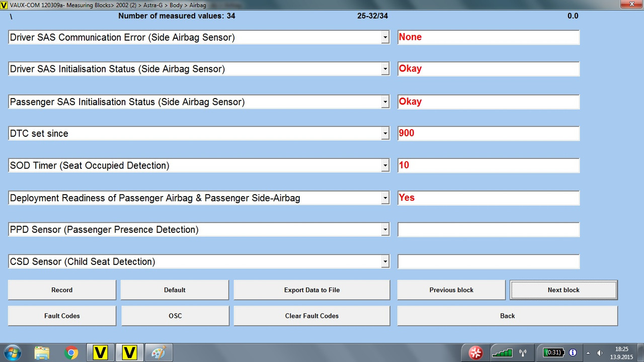Click the Default button
This screenshot has width=644, height=362.
(175, 290)
